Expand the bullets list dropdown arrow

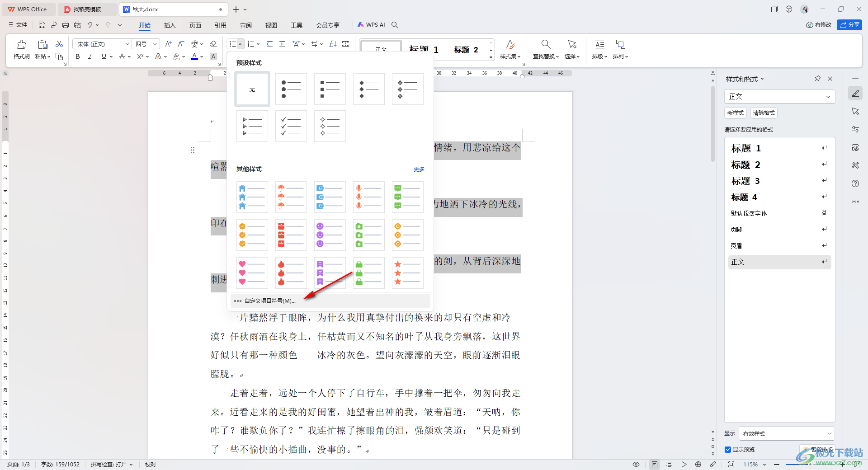(240, 44)
